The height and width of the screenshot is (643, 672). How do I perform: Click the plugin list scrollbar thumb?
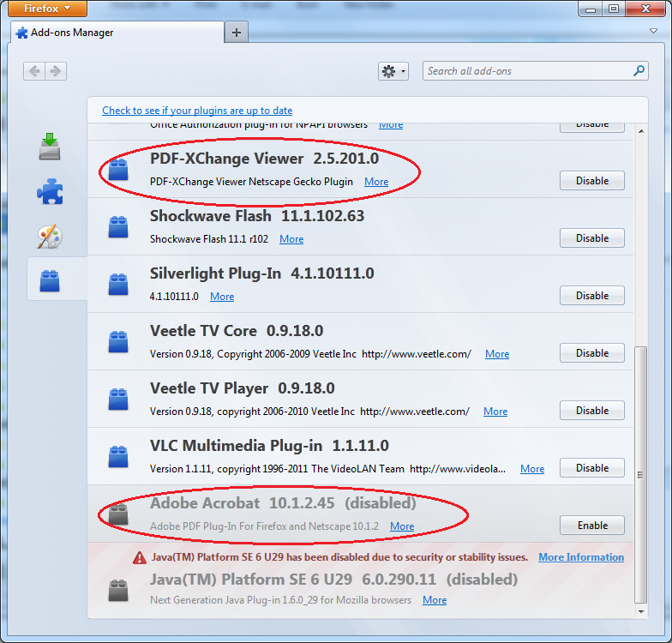click(641, 475)
